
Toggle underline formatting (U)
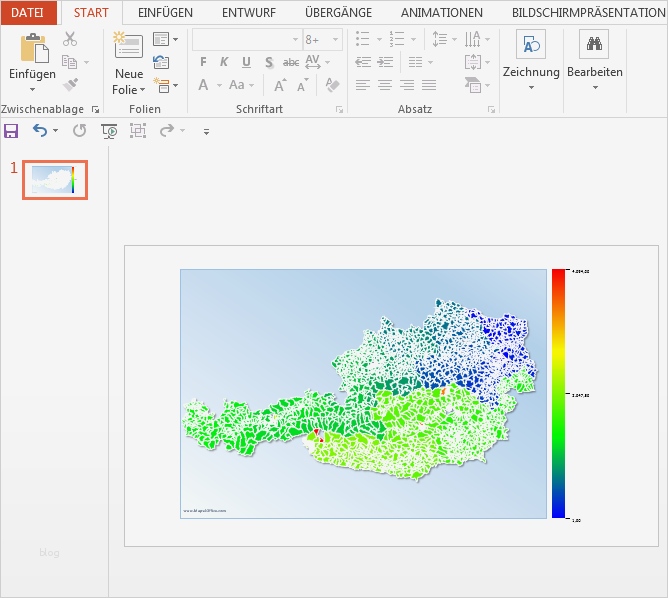pyautogui.click(x=247, y=62)
